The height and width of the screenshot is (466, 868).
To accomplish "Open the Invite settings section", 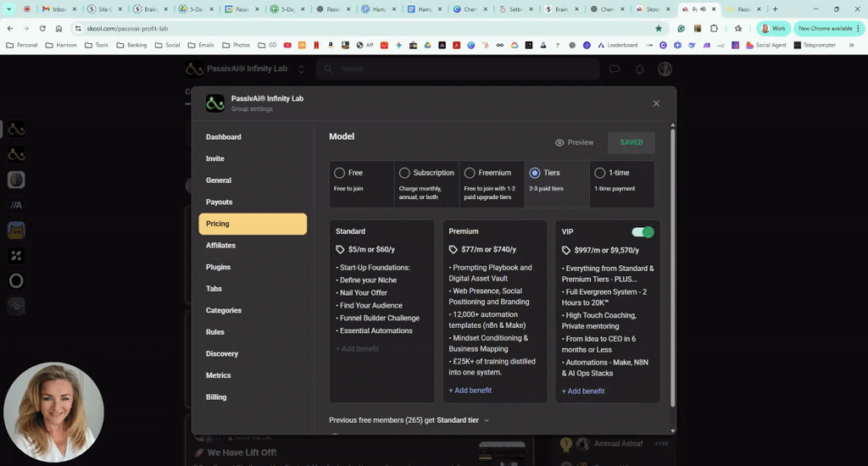I will click(x=253, y=158).
